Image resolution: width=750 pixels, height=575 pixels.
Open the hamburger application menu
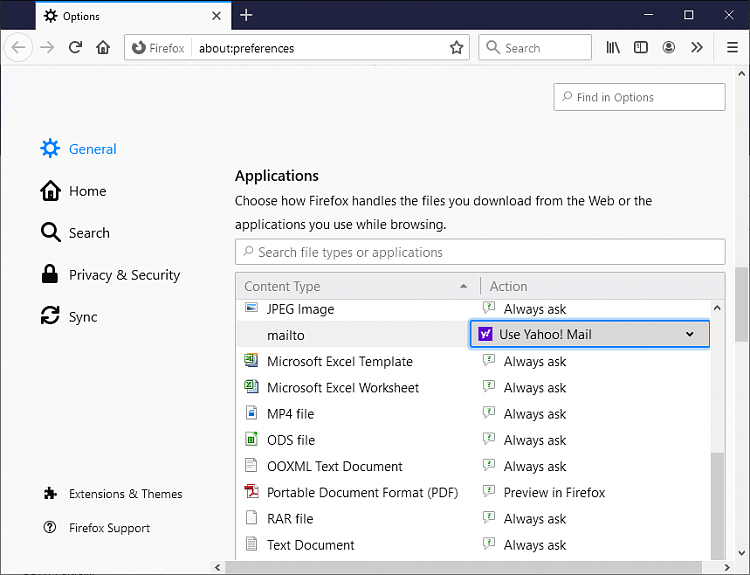[x=732, y=47]
